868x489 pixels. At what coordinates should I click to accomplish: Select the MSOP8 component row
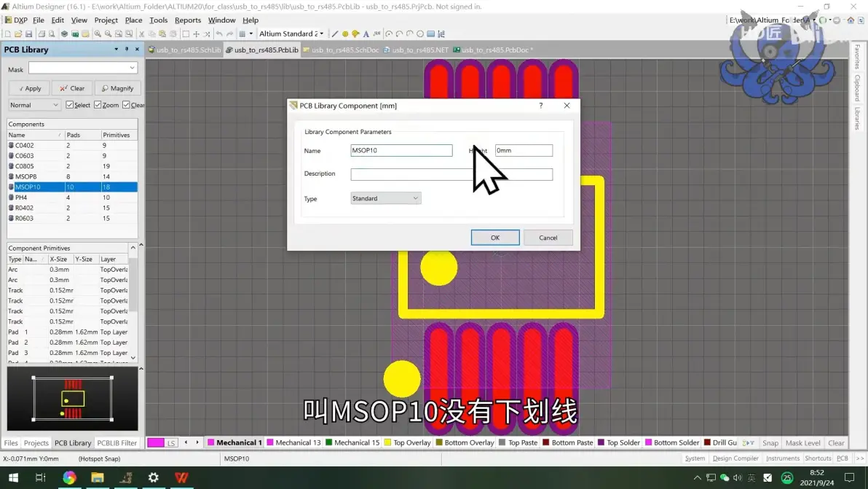tap(72, 176)
